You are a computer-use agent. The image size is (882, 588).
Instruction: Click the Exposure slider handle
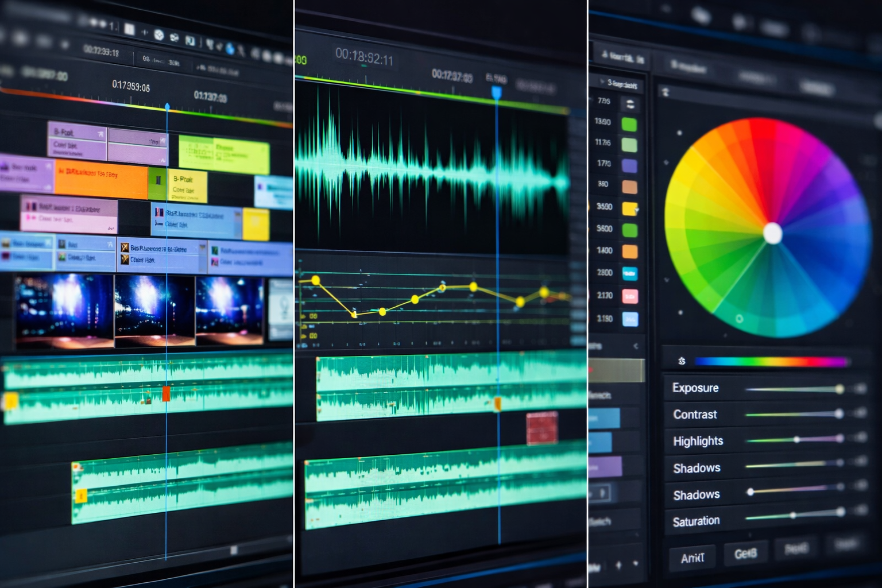click(x=840, y=389)
